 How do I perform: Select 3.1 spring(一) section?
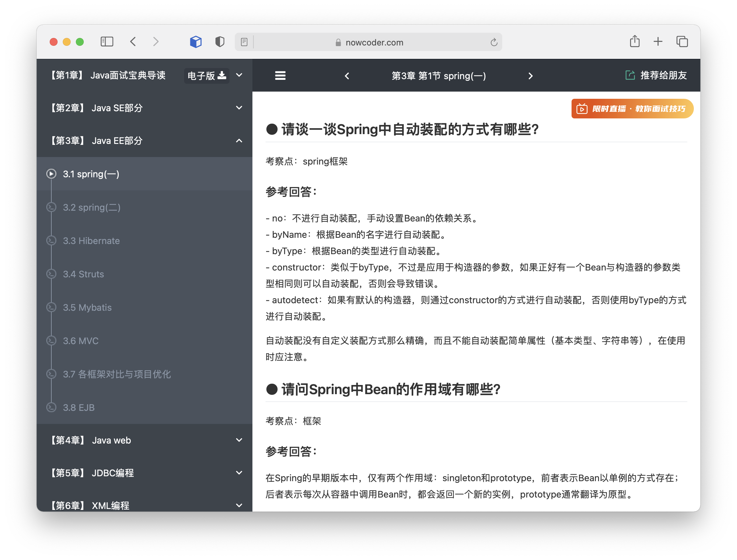click(x=145, y=174)
